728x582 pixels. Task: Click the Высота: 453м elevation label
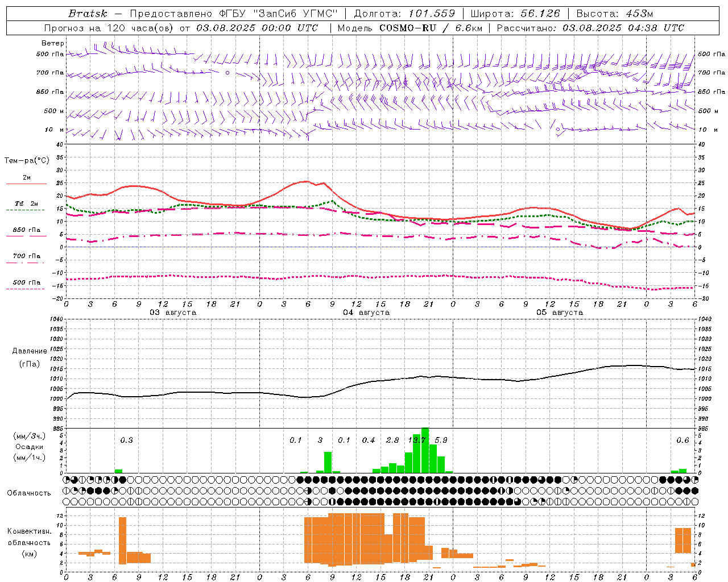(615, 14)
